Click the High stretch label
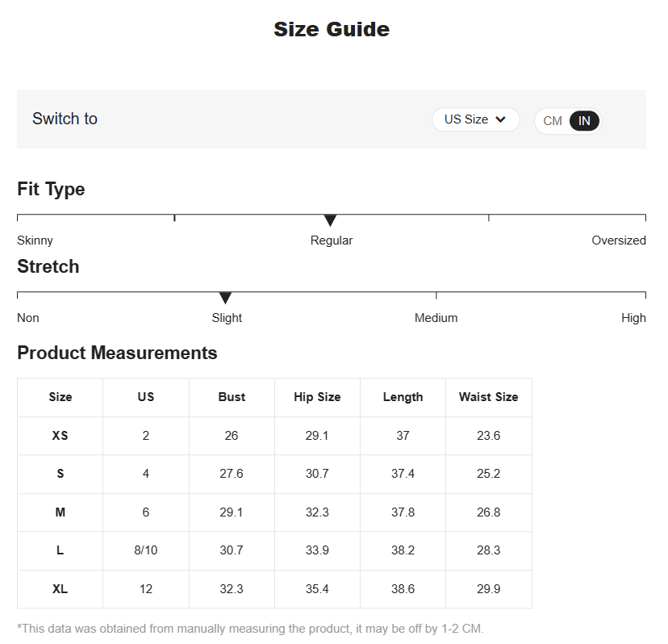668x644 pixels. coord(633,318)
